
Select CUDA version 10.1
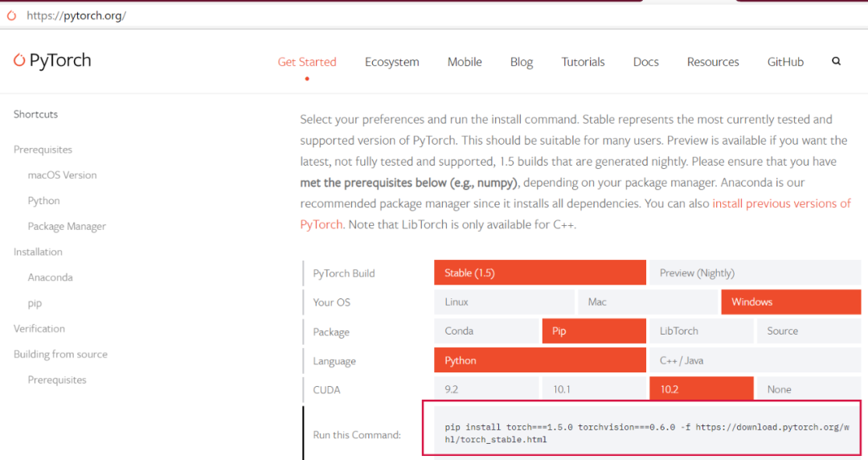click(594, 388)
